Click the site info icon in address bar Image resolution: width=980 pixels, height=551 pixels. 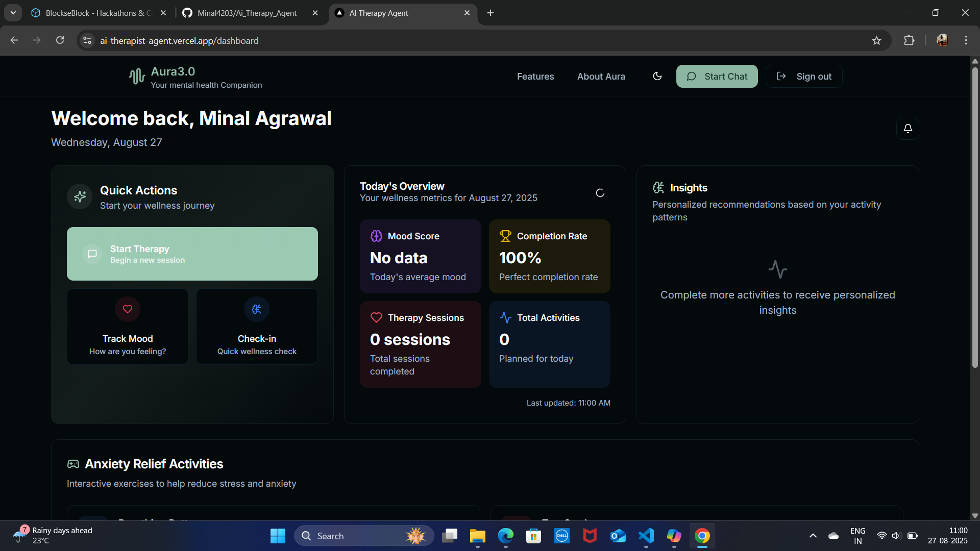87,40
